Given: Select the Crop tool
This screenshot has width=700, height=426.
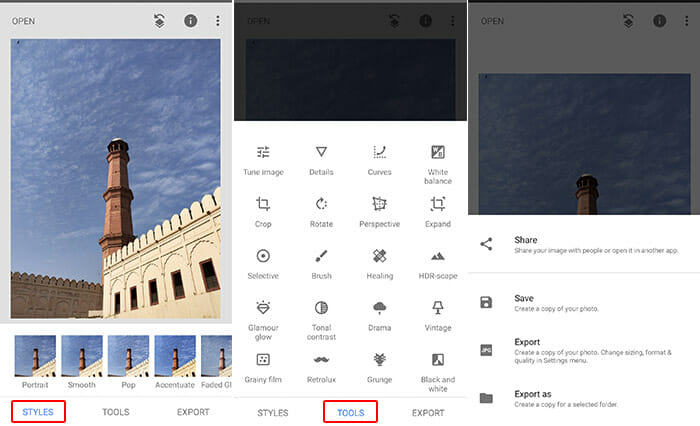Looking at the screenshot, I should coord(263,209).
